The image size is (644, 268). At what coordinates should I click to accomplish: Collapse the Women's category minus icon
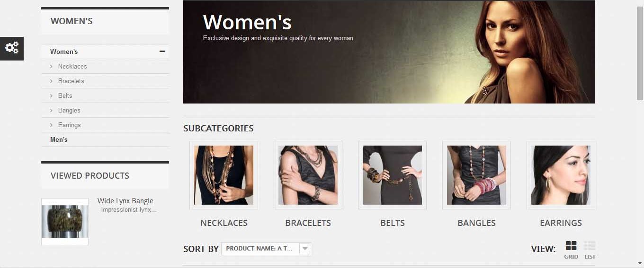(162, 52)
